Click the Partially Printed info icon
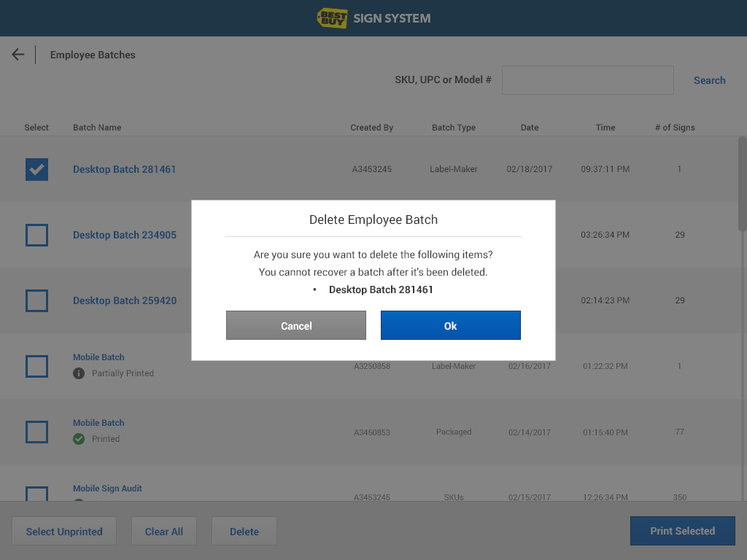Screen dimensions: 747x560 79,373
